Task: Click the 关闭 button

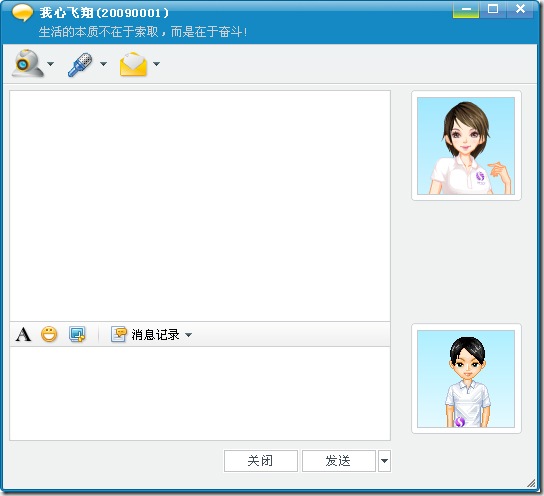Action: 261,461
